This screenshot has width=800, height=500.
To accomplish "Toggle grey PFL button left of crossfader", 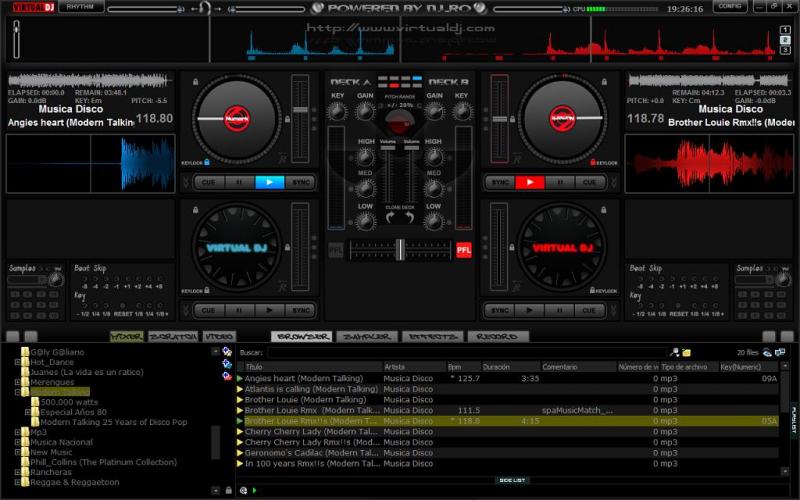I will (x=336, y=250).
